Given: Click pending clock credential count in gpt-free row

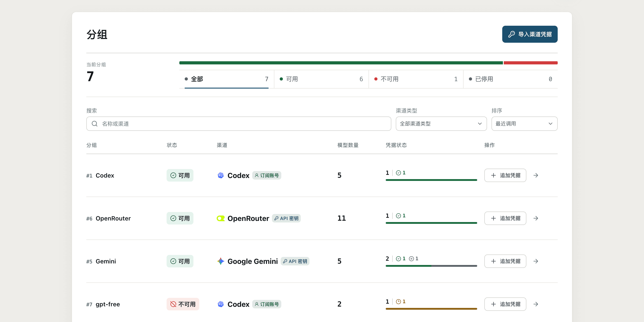Looking at the screenshot, I should click(x=401, y=302).
